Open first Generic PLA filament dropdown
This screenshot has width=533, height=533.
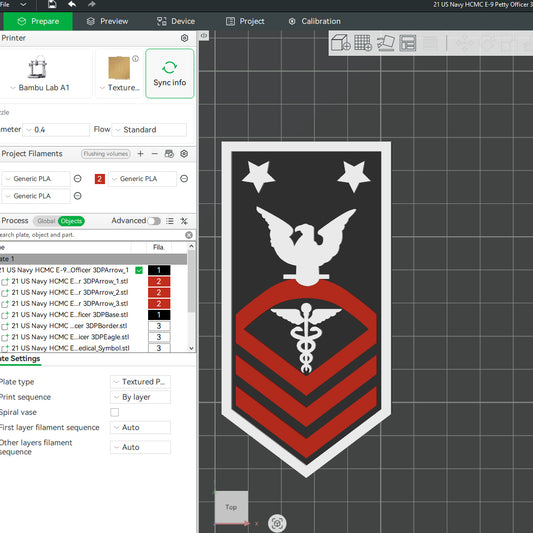coord(36,179)
